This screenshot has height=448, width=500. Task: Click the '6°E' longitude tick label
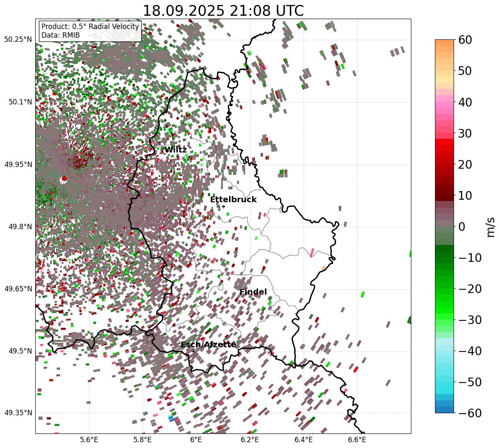pyautogui.click(x=196, y=440)
